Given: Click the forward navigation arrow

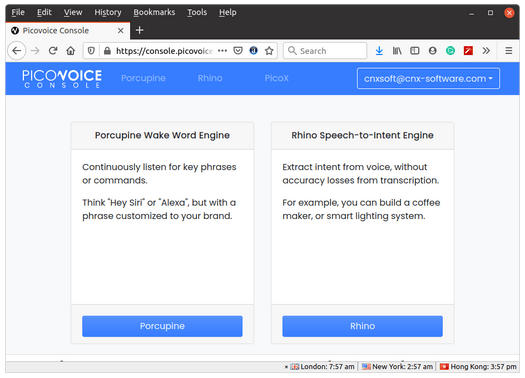Looking at the screenshot, I should [35, 51].
